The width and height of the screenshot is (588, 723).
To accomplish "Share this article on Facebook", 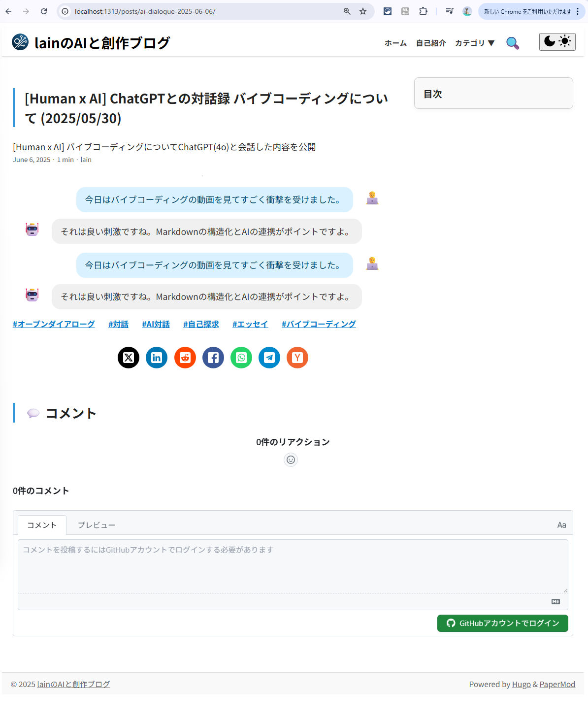I will coord(213,358).
